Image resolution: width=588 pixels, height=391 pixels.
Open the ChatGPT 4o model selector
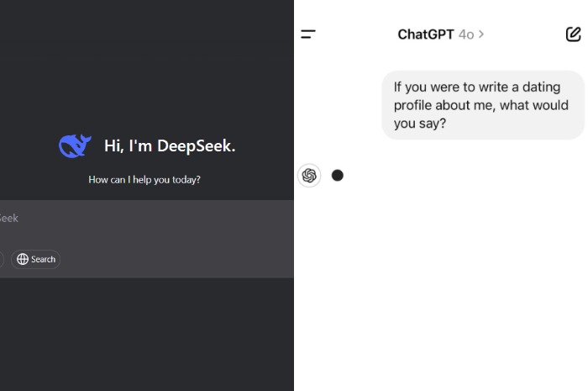coord(441,34)
